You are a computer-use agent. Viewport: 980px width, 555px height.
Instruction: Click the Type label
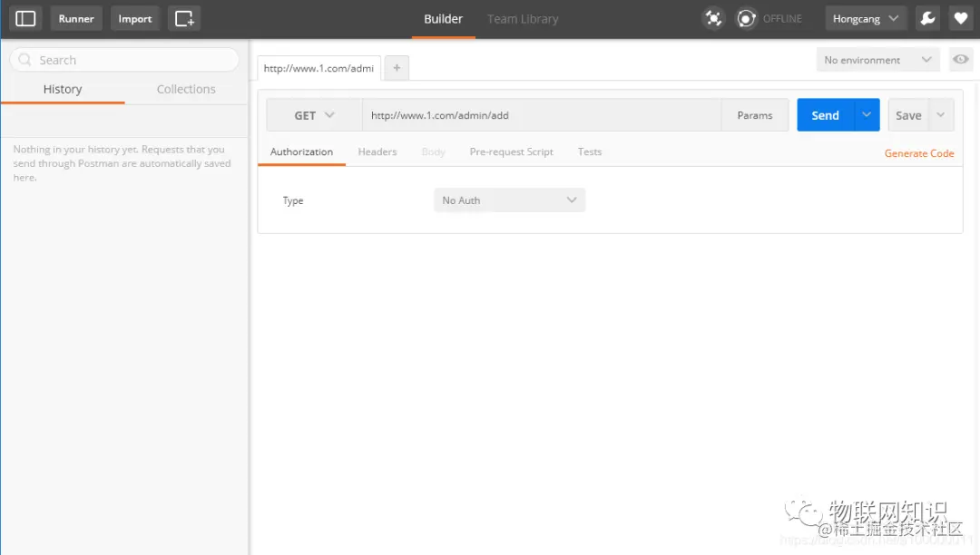(292, 200)
